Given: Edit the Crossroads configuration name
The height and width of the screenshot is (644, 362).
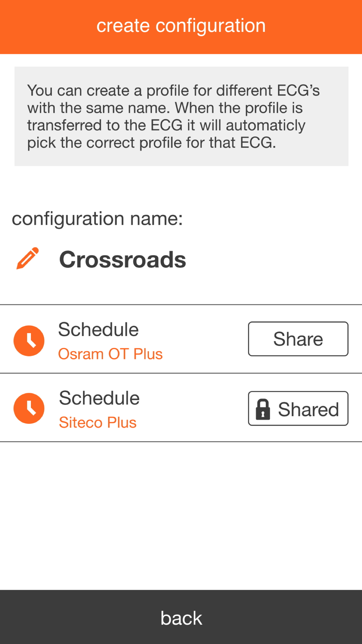Looking at the screenshot, I should (122, 259).
